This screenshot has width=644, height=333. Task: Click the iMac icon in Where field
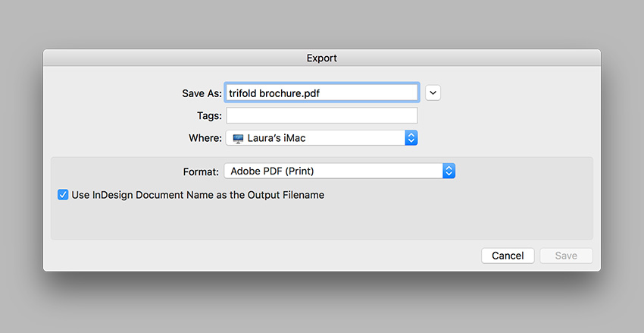pos(238,139)
